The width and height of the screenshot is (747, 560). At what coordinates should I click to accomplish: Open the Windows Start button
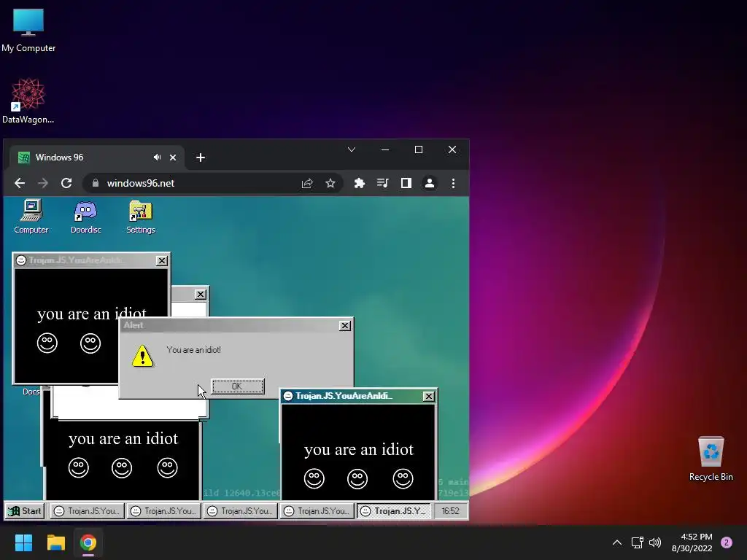pyautogui.click(x=23, y=542)
